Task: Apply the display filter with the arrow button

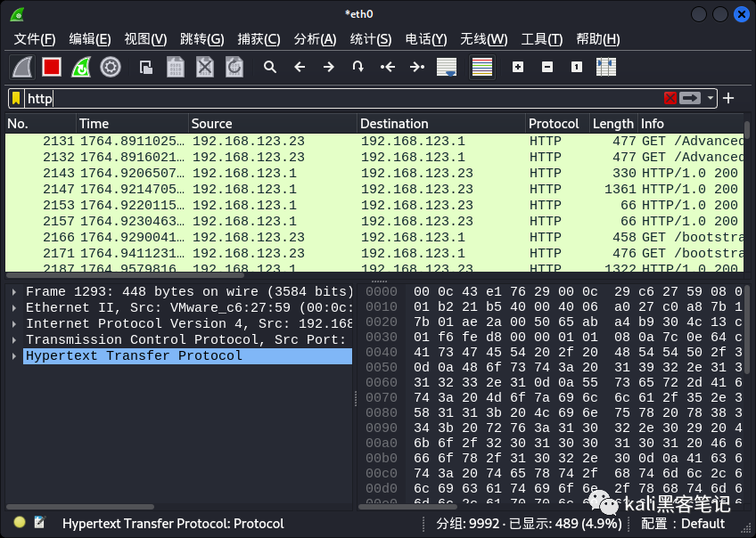Action: (x=690, y=98)
